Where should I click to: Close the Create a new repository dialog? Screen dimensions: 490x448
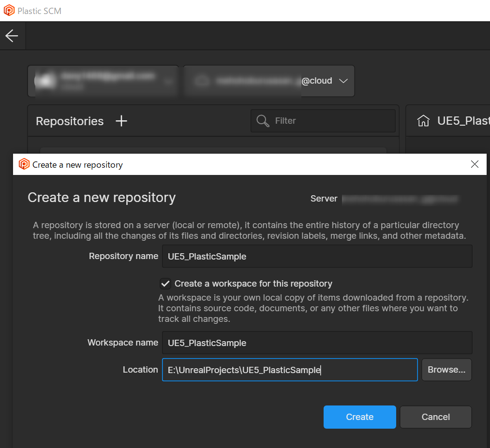[x=475, y=164]
